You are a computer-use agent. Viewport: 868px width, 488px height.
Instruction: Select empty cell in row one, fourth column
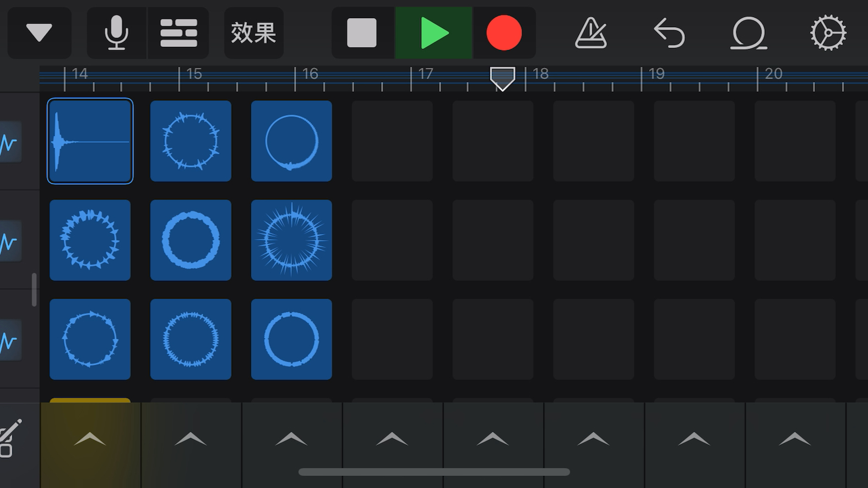click(392, 141)
